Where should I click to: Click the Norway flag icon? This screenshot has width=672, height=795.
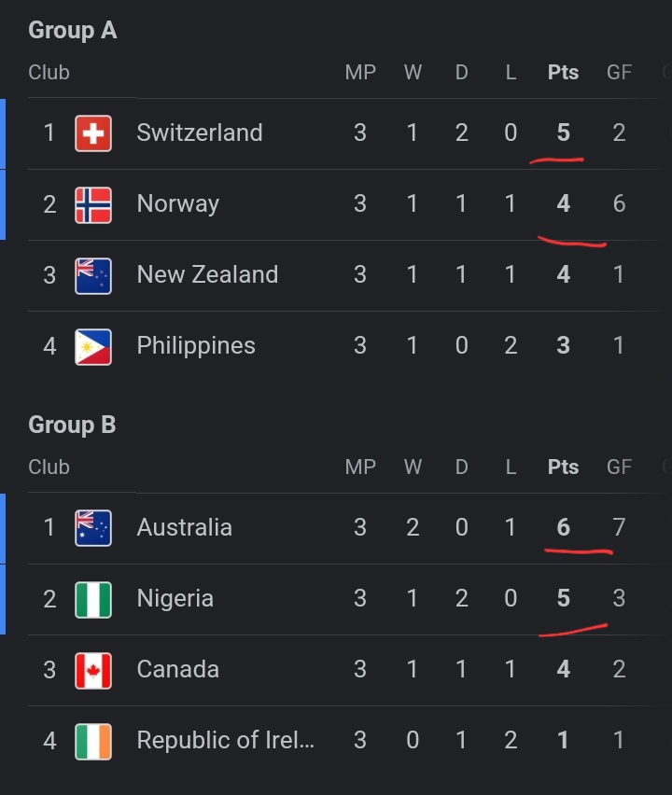(93, 205)
